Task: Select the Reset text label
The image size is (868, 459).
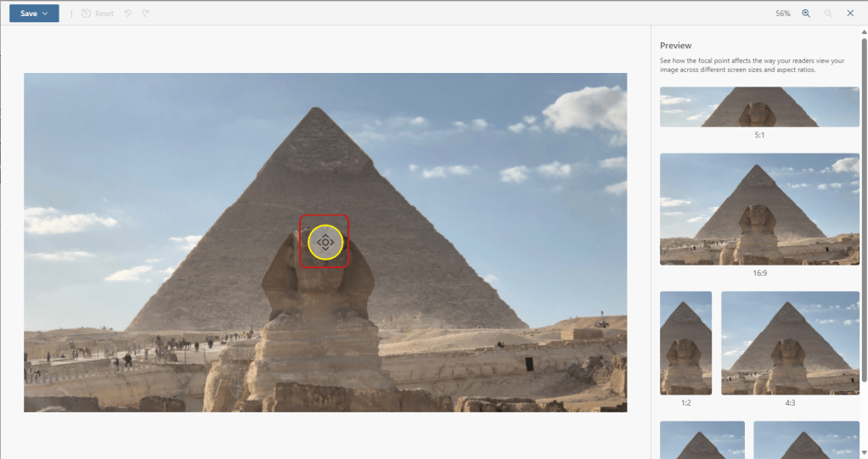Action: 104,14
